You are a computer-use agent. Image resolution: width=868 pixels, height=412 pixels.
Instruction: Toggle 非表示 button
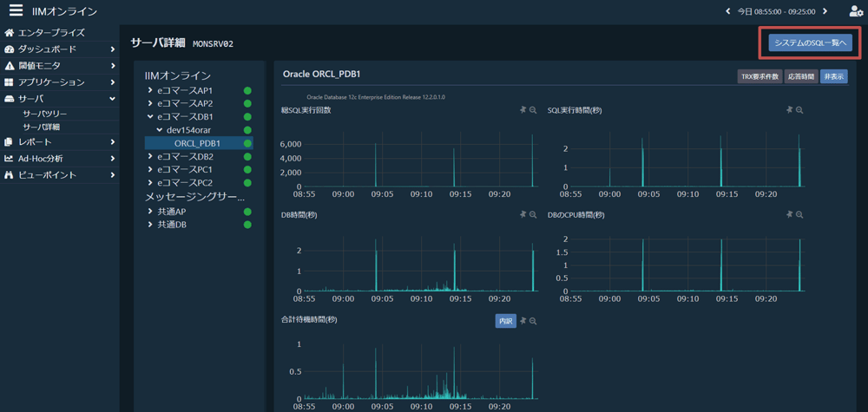click(834, 77)
